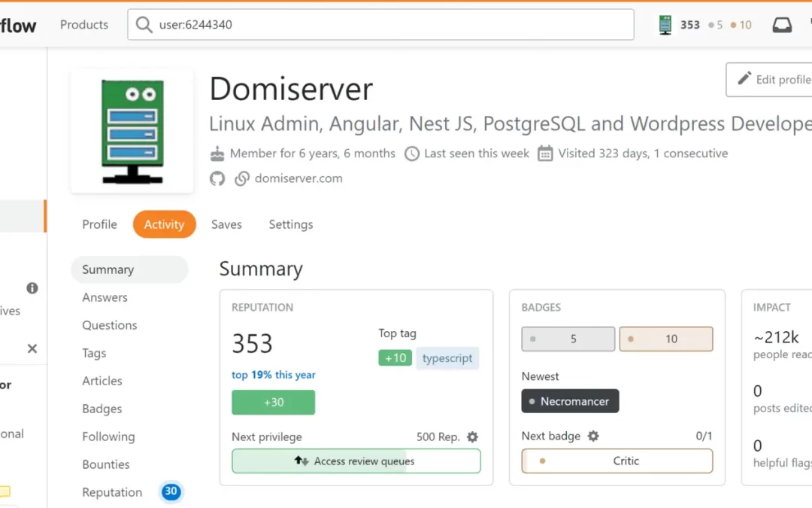Screen dimensions: 812x508
Task: Click in the search input field
Action: pyautogui.click(x=391, y=25)
